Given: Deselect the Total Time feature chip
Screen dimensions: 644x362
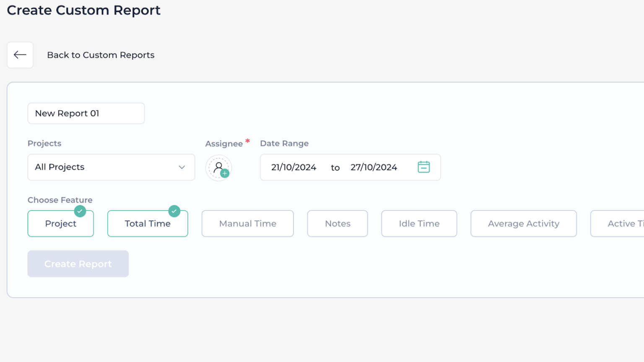Looking at the screenshot, I should point(148,223).
